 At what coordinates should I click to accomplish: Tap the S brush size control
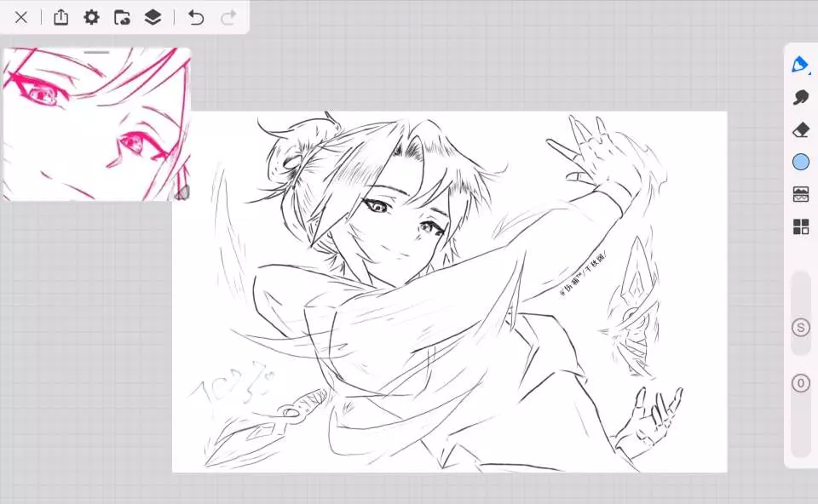point(801,328)
